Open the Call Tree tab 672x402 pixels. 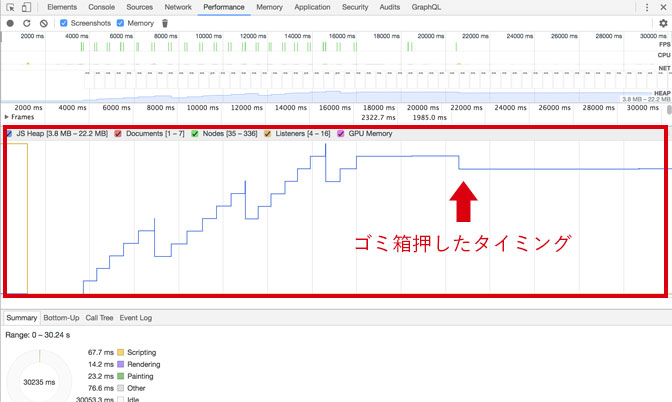(99, 318)
